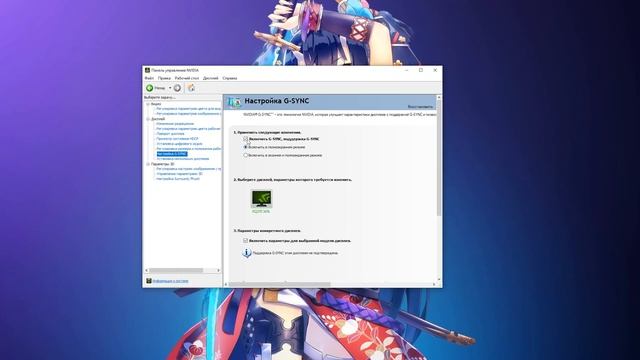Click the Восстановить link in header
The width and height of the screenshot is (640, 360).
[x=420, y=107]
